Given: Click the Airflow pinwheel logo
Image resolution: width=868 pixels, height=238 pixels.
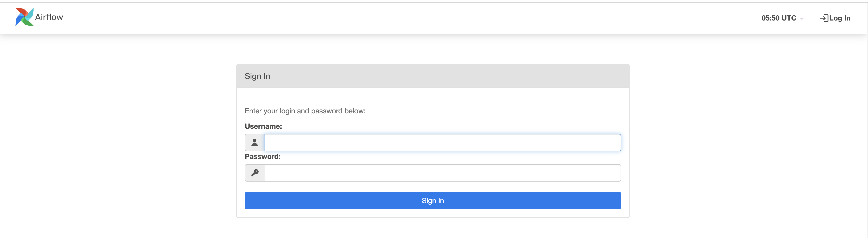Looking at the screenshot, I should [x=24, y=17].
